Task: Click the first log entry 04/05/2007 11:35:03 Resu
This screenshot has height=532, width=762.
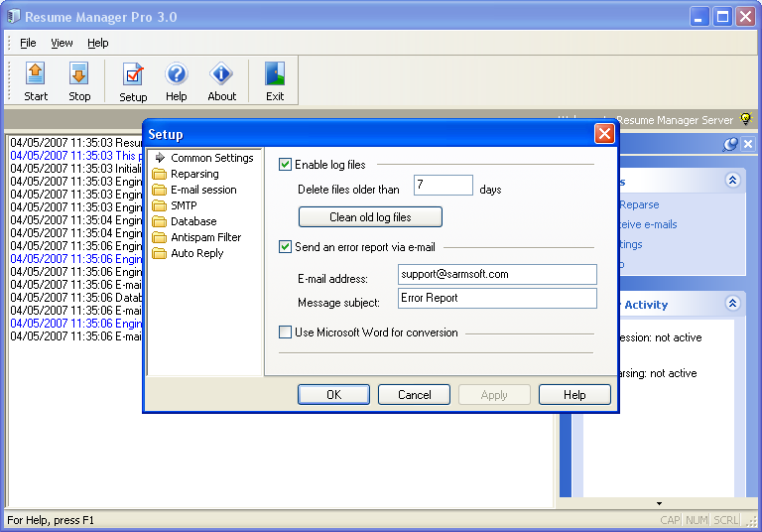Action: coord(76,143)
